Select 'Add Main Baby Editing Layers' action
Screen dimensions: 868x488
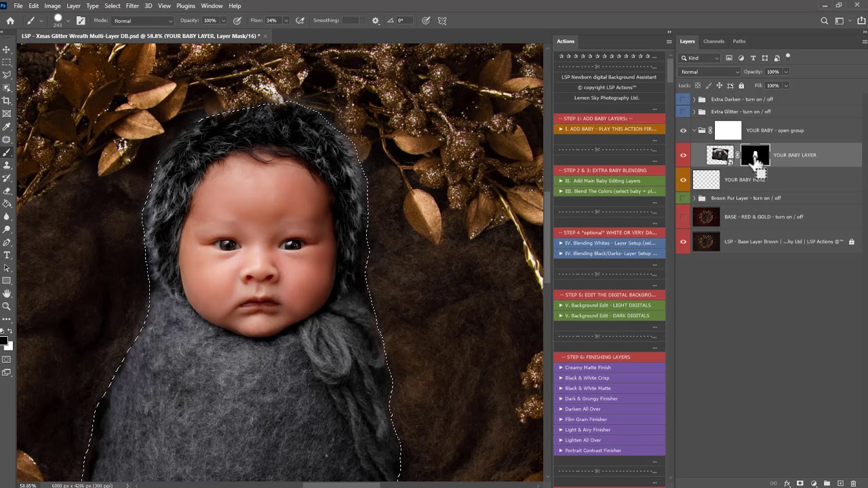click(610, 181)
